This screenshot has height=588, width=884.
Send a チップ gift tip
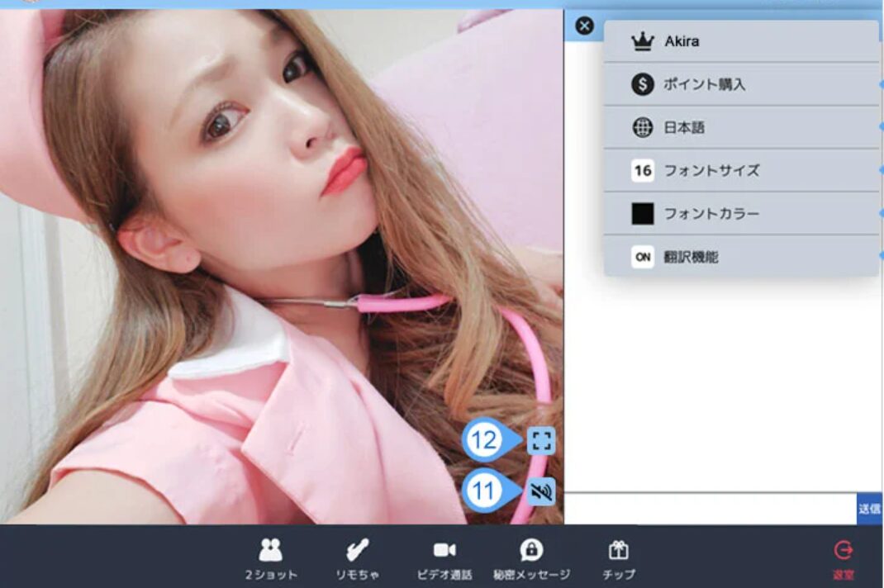[619, 558]
